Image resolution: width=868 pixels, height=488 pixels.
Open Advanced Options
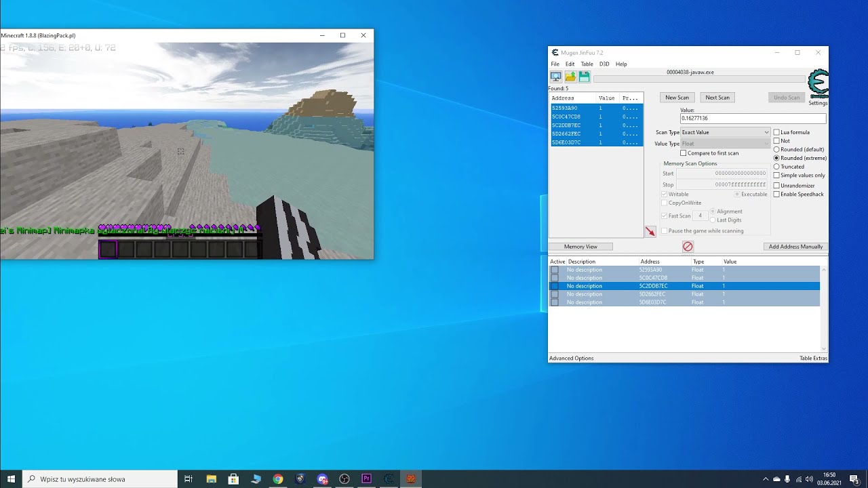572,359
